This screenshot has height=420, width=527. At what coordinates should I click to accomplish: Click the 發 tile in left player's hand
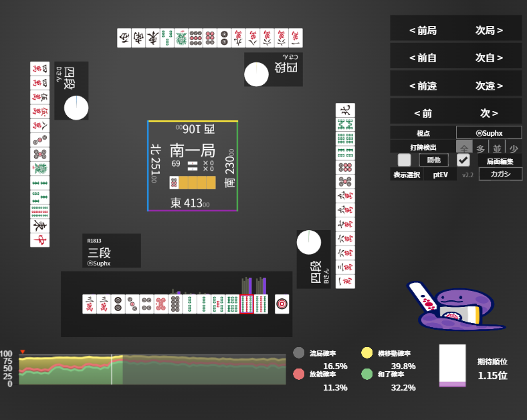coord(39,169)
